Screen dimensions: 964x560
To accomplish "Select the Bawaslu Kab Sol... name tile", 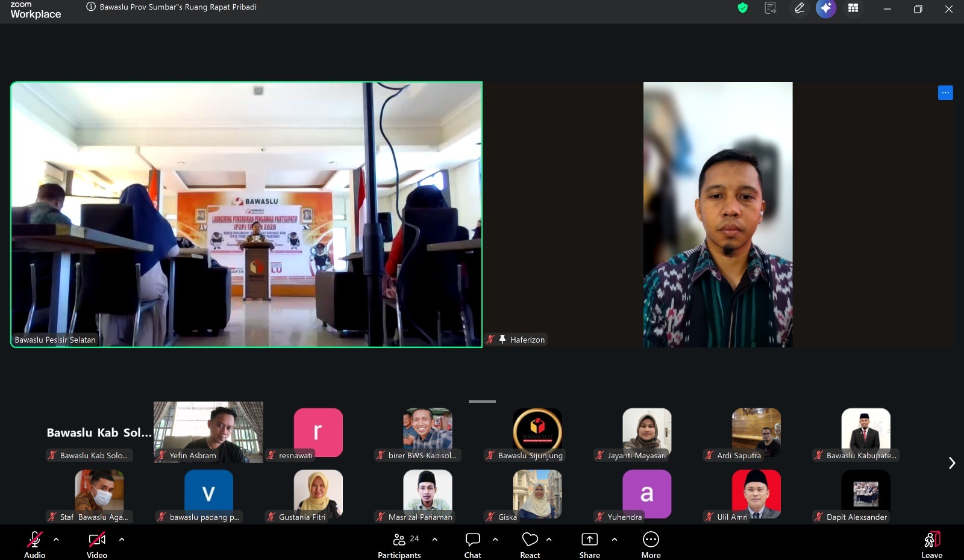I will 99,432.
